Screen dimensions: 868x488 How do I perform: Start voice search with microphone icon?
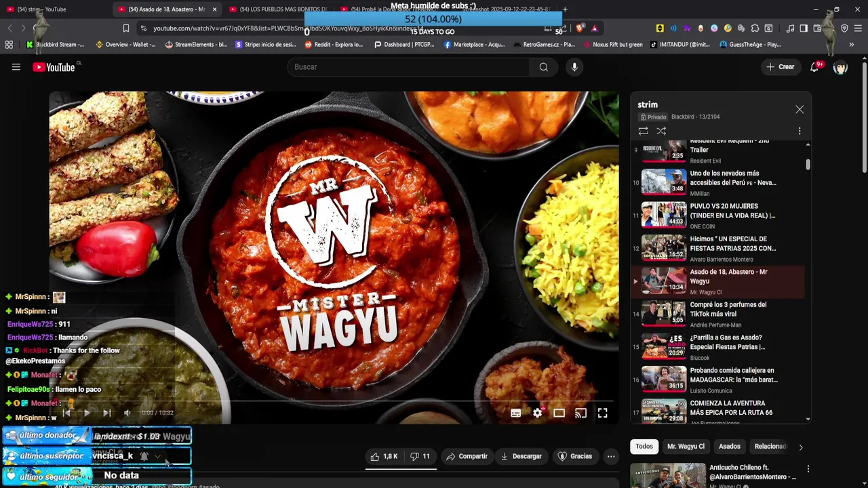click(574, 67)
